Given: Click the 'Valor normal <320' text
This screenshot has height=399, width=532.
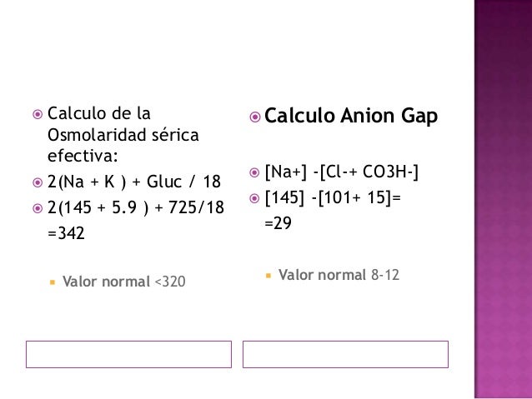Looking at the screenshot, I should click(124, 282).
